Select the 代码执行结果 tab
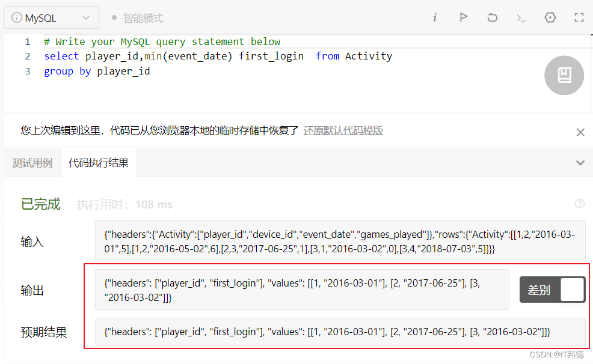This screenshot has width=593, height=364. coord(98,163)
